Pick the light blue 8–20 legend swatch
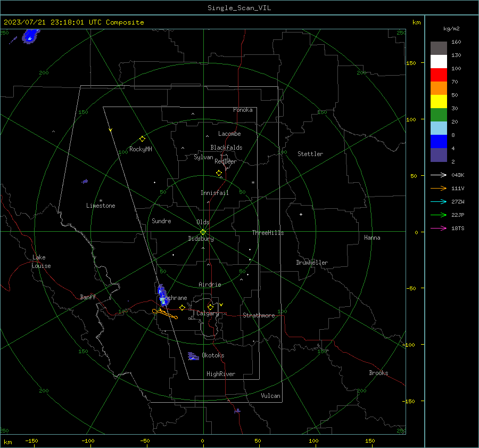The height and width of the screenshot is (448, 479). pyautogui.click(x=439, y=128)
